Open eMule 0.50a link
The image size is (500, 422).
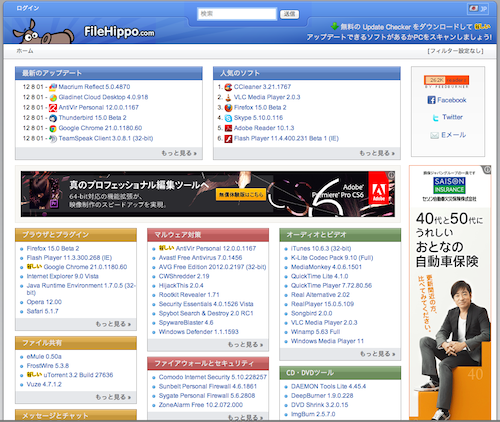click(44, 357)
